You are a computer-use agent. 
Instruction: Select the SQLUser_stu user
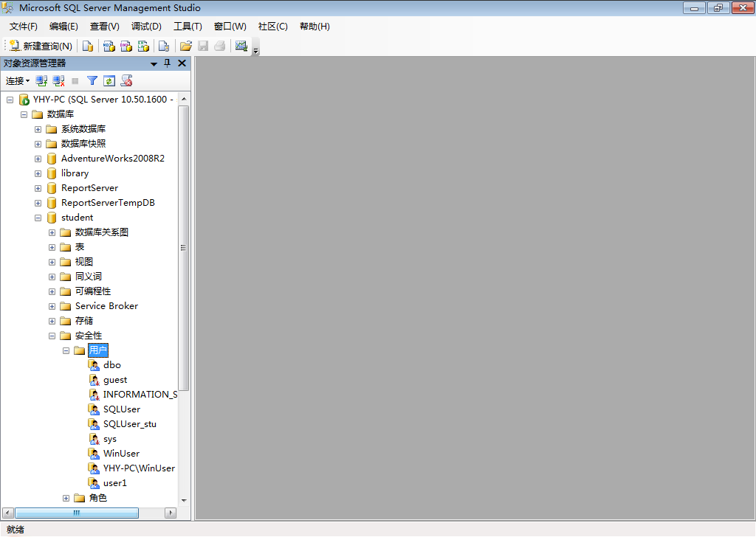(x=130, y=424)
